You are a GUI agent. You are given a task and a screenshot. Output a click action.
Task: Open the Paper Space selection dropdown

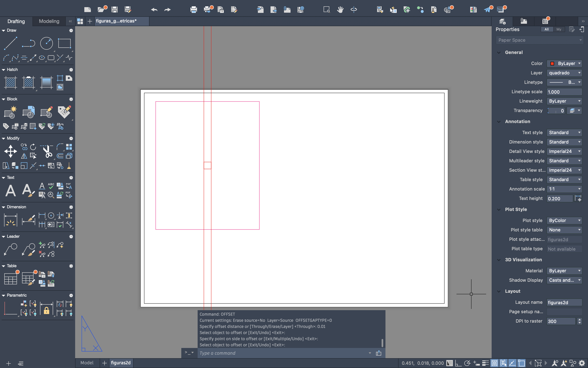click(x=539, y=40)
